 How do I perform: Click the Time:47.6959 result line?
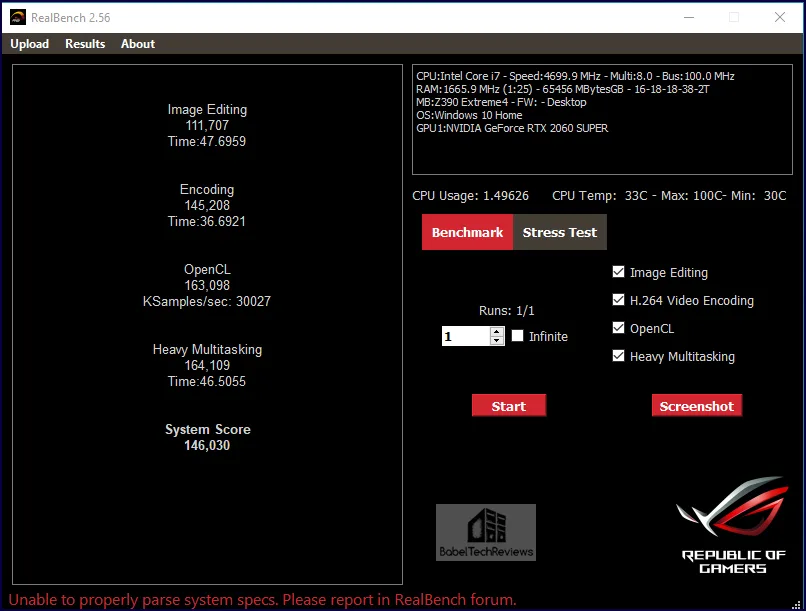[x=207, y=141]
